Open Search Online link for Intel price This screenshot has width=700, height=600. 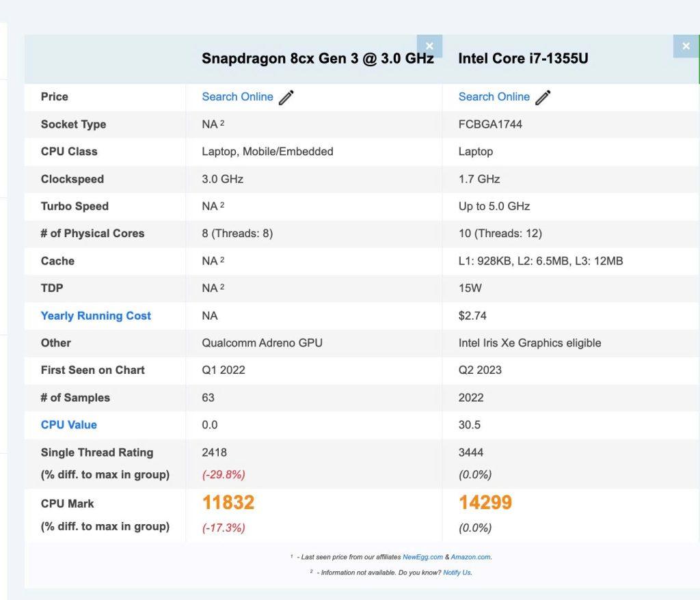[494, 97]
